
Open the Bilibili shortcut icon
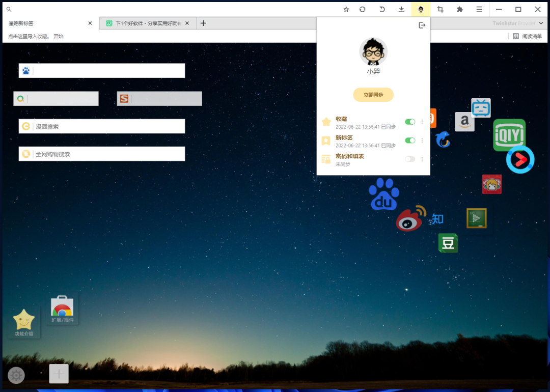pos(481,108)
